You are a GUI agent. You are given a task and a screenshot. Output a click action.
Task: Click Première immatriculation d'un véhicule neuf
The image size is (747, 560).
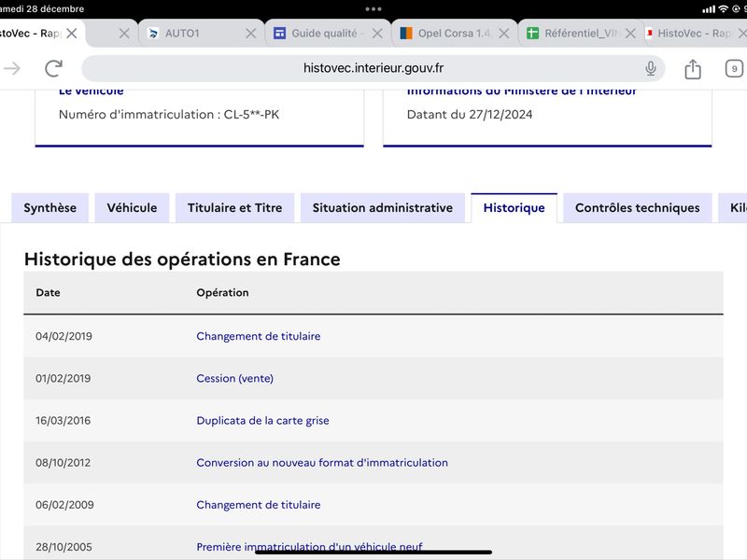(x=309, y=547)
